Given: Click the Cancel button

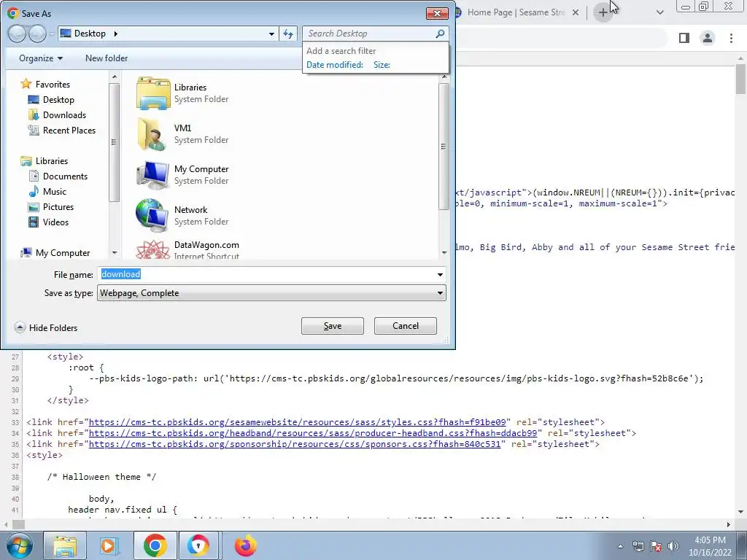Looking at the screenshot, I should click(406, 326).
